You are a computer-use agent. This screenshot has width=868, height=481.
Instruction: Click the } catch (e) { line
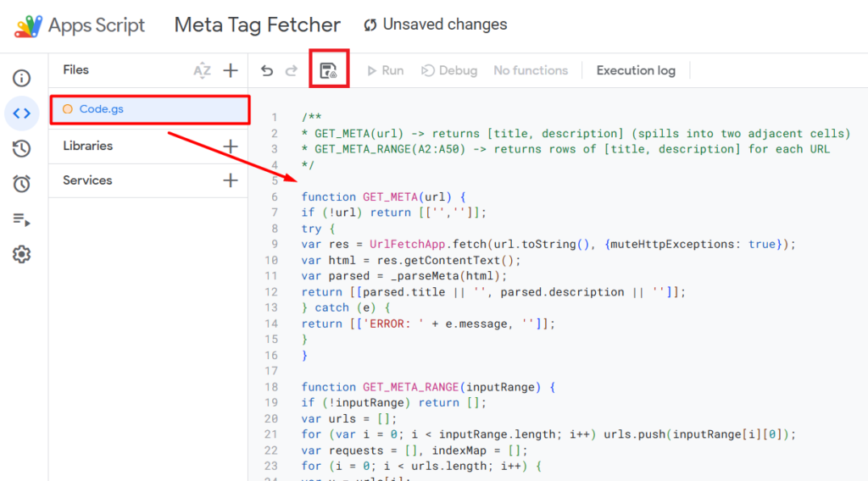[x=346, y=308]
